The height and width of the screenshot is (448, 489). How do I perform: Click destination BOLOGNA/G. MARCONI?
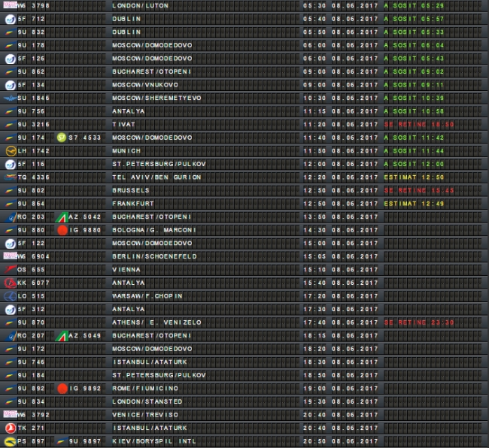point(154,230)
